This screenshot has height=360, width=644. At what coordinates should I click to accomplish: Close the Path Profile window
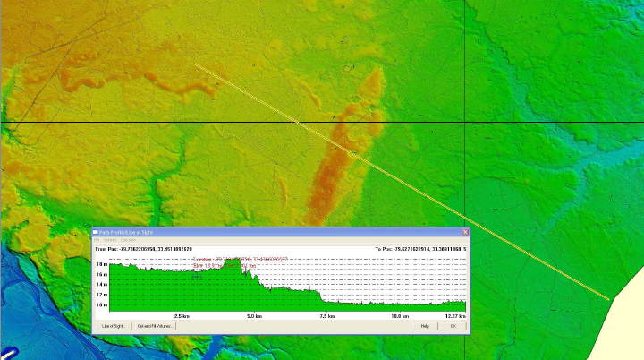[x=464, y=232]
